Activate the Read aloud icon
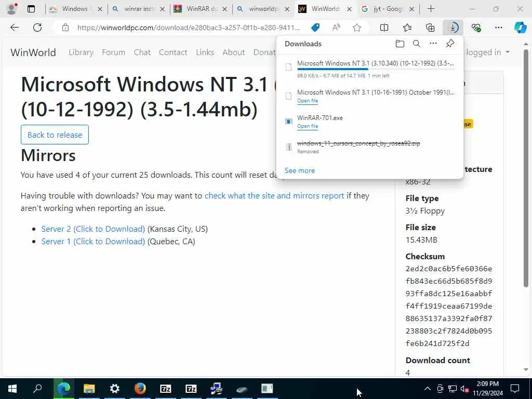 336,28
